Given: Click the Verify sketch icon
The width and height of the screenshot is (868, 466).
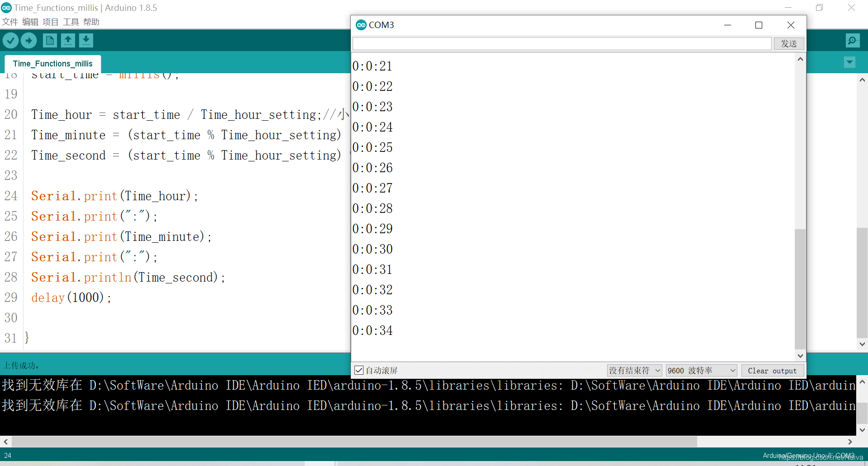Looking at the screenshot, I should pos(10,40).
